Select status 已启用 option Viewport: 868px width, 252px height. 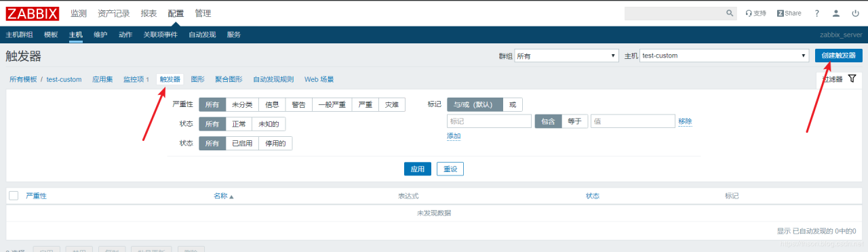pos(242,144)
